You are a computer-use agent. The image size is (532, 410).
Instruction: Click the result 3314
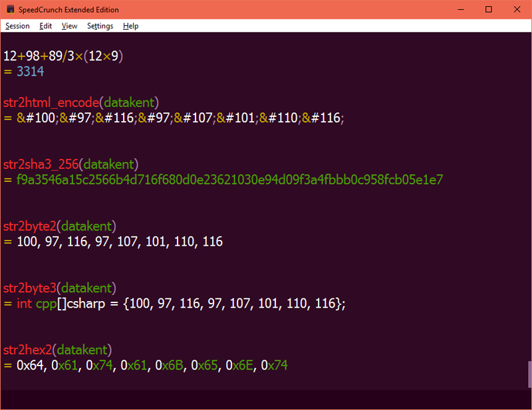(x=30, y=72)
